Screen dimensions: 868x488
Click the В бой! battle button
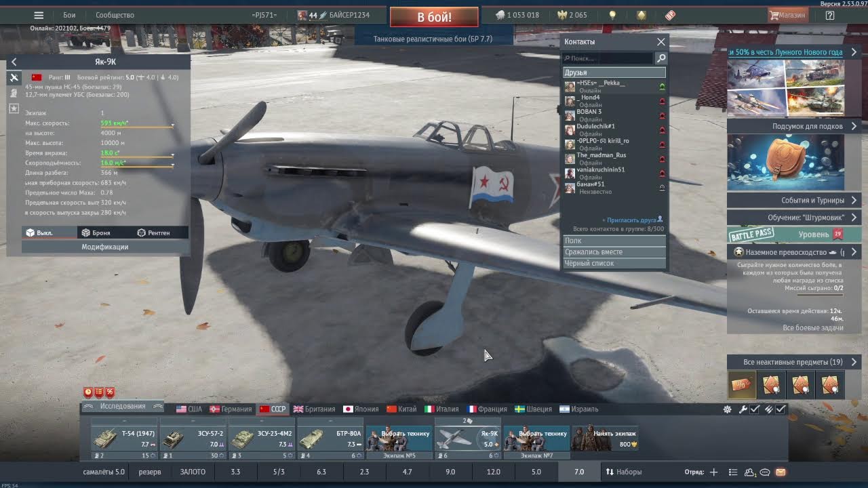point(434,17)
